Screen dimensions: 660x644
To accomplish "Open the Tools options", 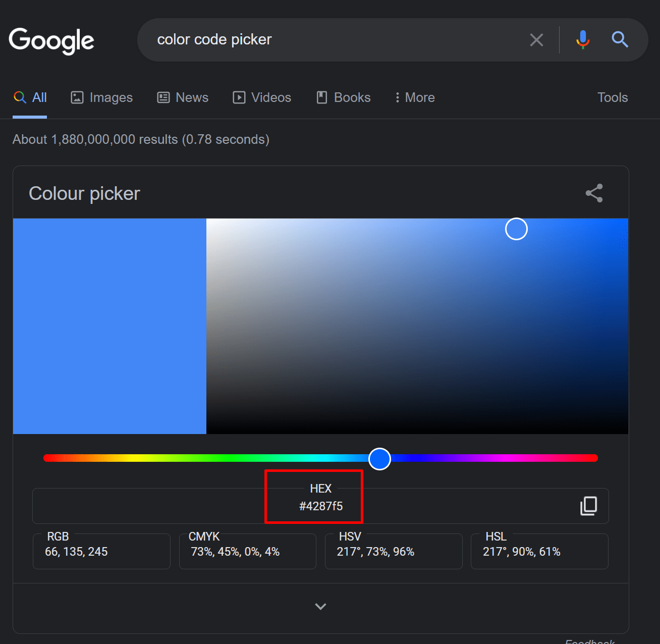I will pos(613,97).
